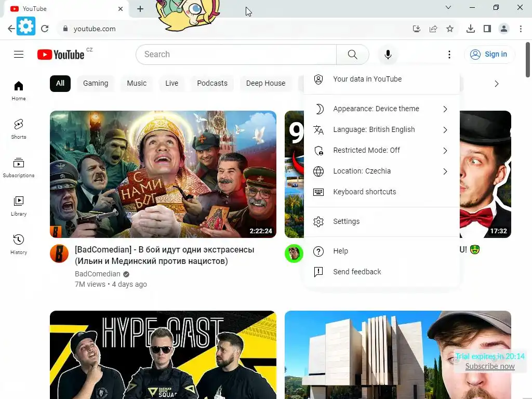Image resolution: width=532 pixels, height=399 pixels.
Task: Open Keyboard shortcuts
Action: tap(382, 192)
